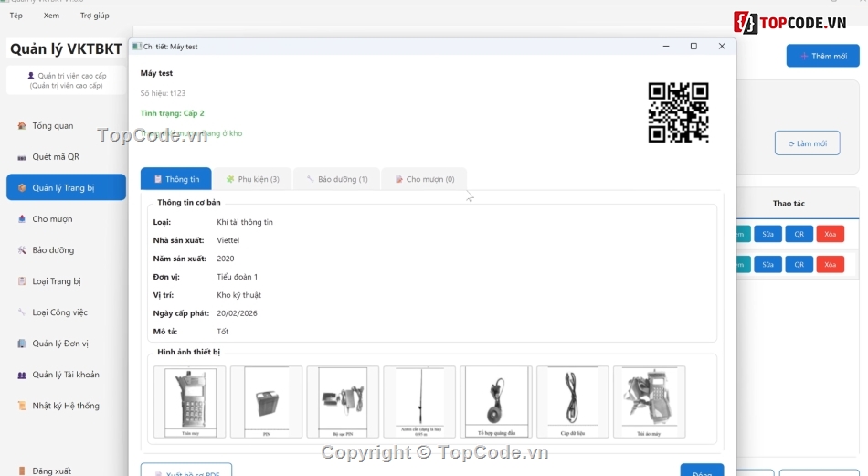
Task: Open the Thân máy radio thumbnail
Action: click(190, 402)
